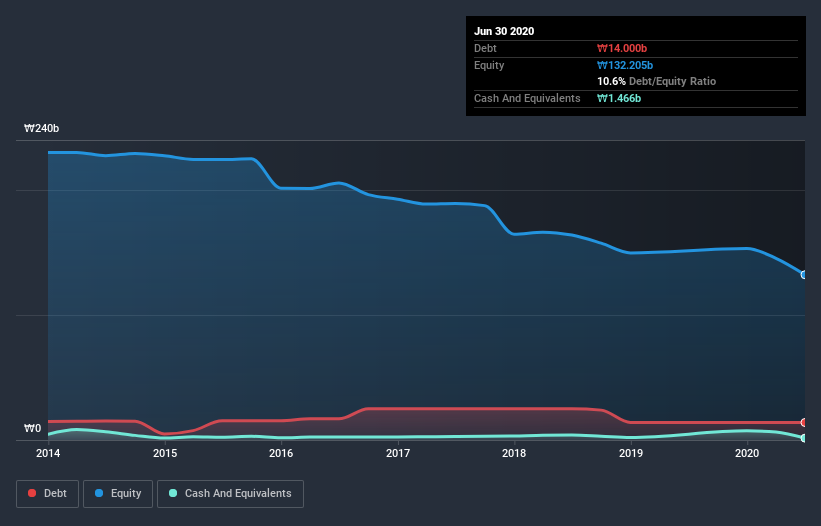Click the ₩0 y-axis label

tap(32, 428)
